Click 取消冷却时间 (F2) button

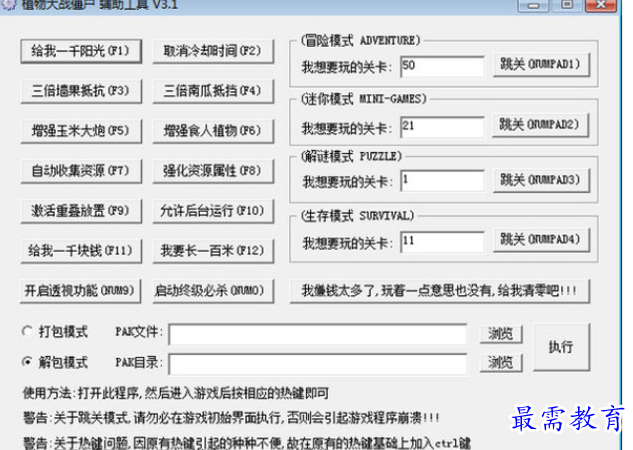pos(213,51)
